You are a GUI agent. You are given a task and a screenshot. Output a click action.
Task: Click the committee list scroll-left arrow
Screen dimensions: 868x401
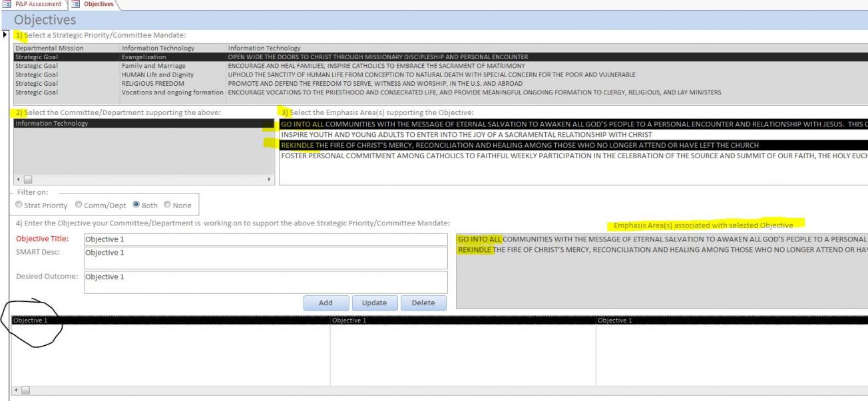click(x=18, y=180)
